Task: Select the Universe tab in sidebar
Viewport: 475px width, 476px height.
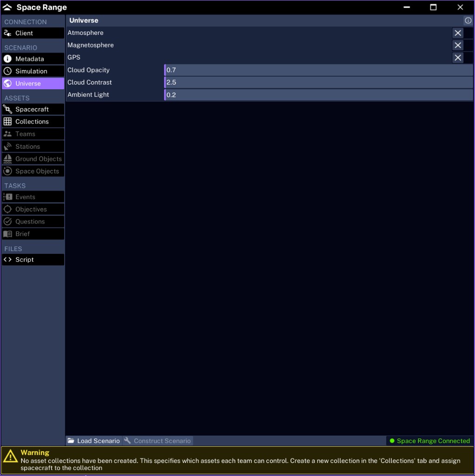Action: tap(33, 84)
